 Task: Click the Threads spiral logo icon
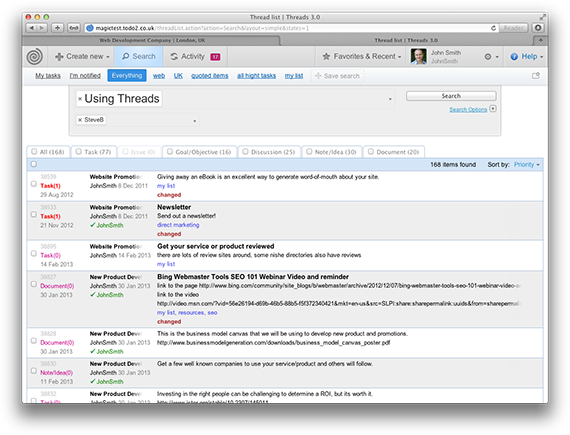(35, 56)
